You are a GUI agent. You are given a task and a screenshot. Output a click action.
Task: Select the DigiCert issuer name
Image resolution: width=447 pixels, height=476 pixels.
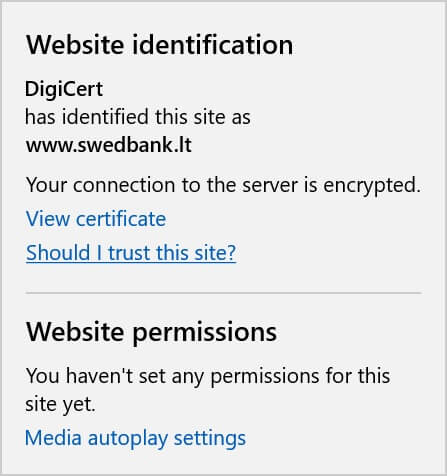tap(64, 89)
